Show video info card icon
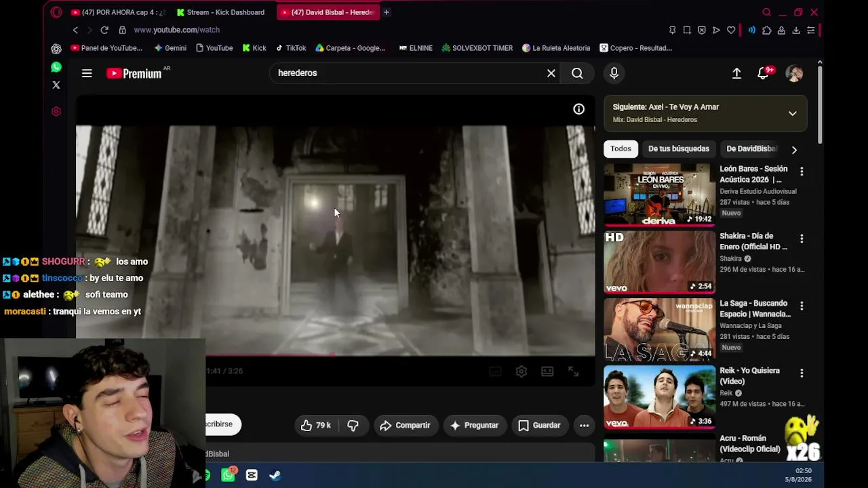The height and width of the screenshot is (488, 868). coord(578,109)
